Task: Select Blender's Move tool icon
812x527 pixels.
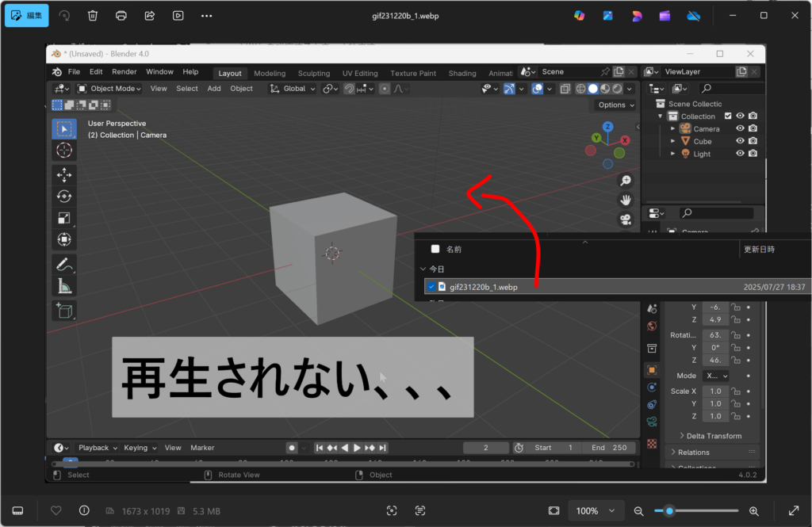Action: coord(64,174)
